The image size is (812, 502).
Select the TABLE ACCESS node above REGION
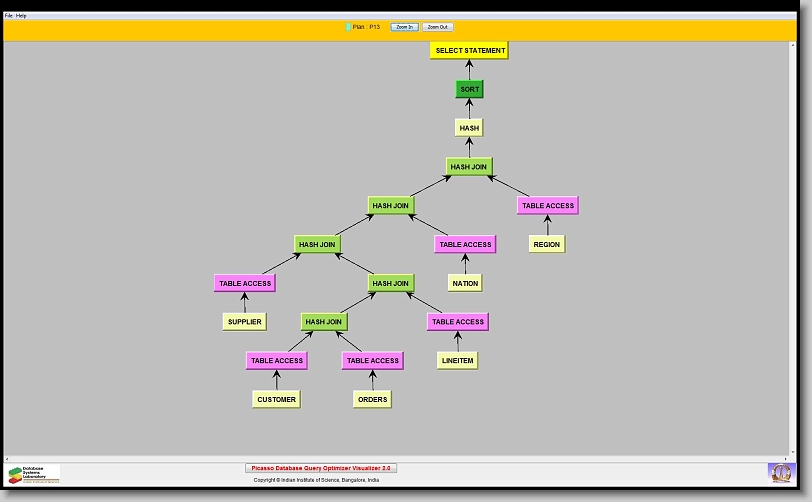547,205
